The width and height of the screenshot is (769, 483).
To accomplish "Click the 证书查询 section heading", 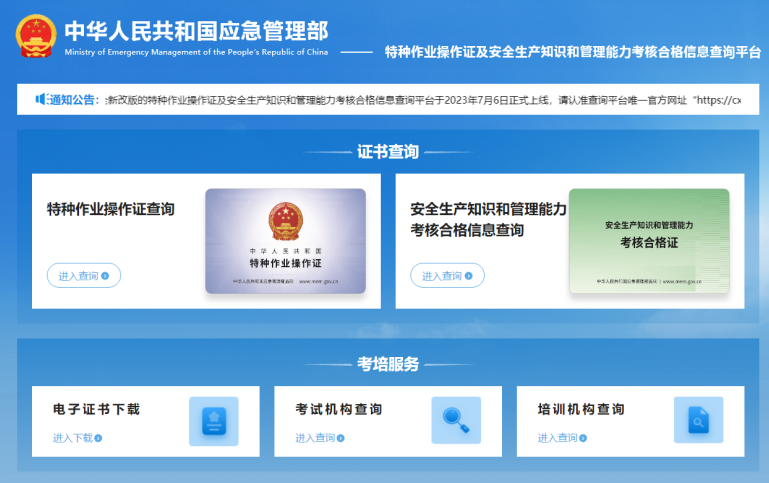I will coord(388,152).
